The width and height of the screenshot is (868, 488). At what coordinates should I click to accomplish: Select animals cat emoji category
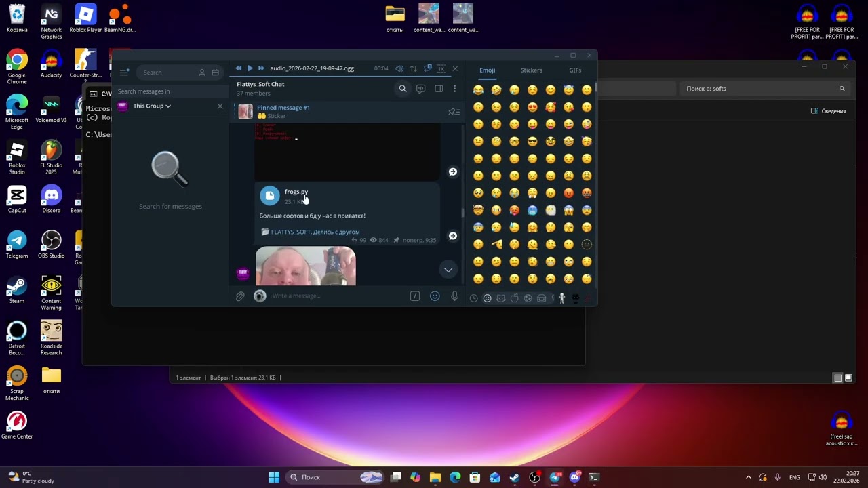(500, 298)
